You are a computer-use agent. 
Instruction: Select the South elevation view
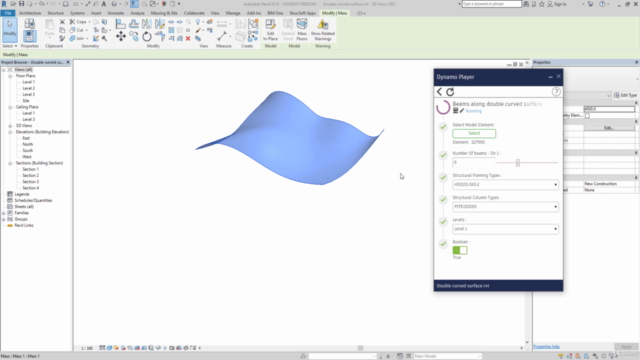pos(28,151)
